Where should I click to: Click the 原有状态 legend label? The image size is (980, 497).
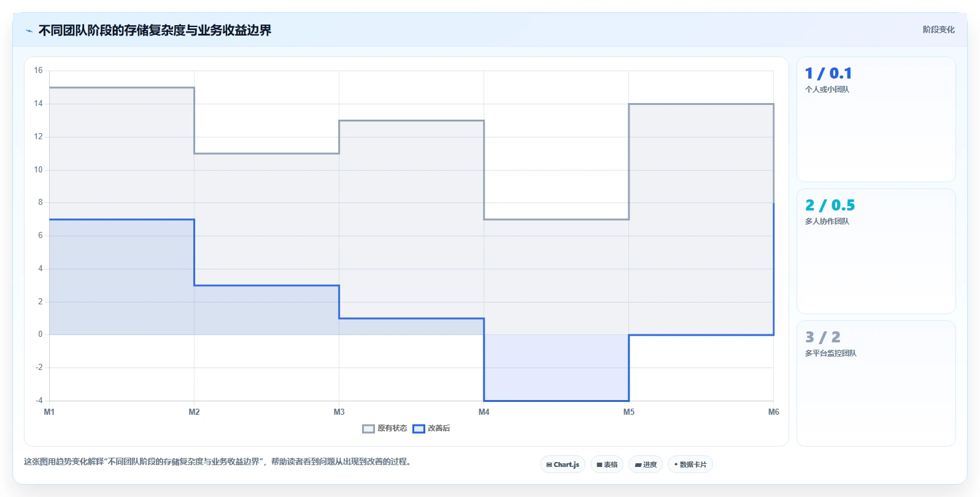392,428
